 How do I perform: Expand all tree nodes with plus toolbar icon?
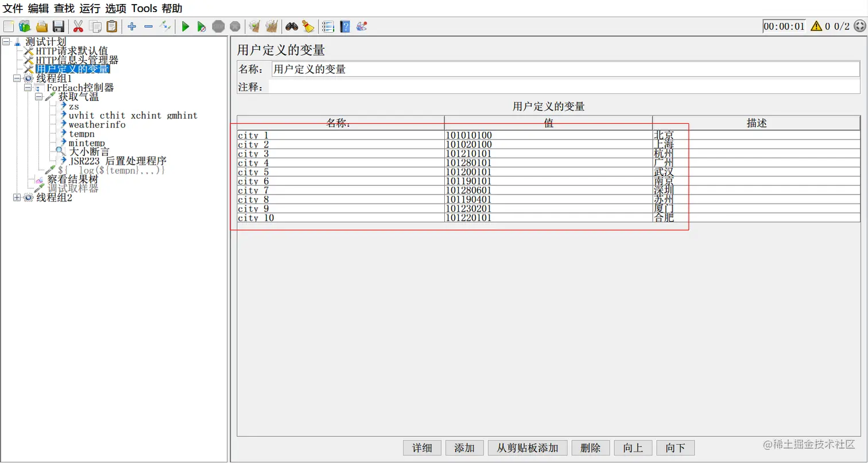click(131, 26)
